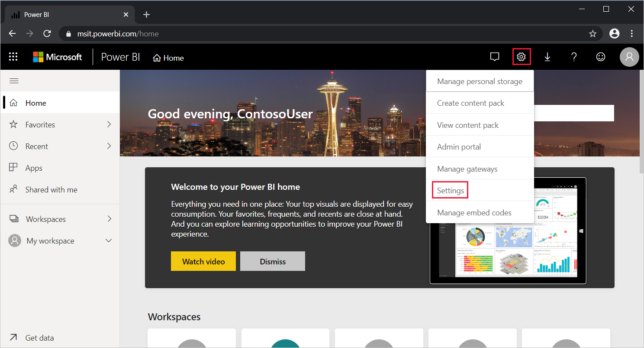Go to Home in sidebar
The width and height of the screenshot is (644, 348).
click(x=60, y=103)
